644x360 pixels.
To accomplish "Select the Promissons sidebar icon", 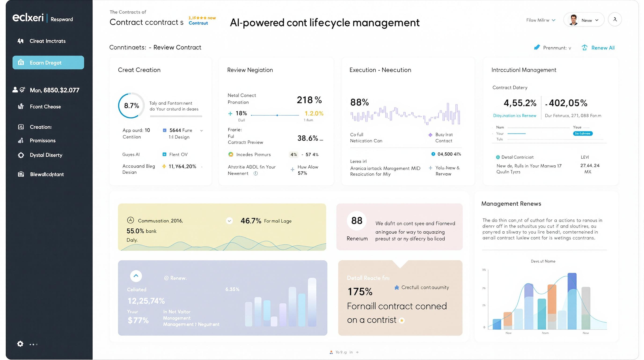I will coord(21,140).
